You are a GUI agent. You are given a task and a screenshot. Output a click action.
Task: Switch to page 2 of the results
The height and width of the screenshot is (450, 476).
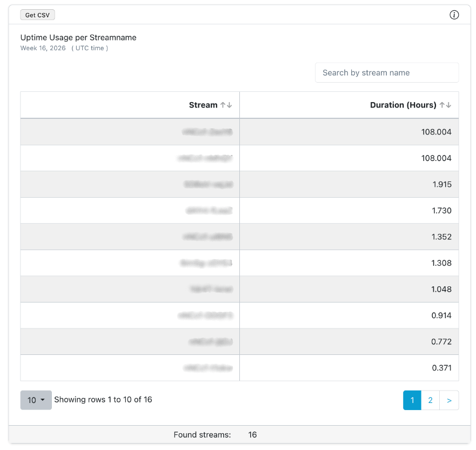430,400
